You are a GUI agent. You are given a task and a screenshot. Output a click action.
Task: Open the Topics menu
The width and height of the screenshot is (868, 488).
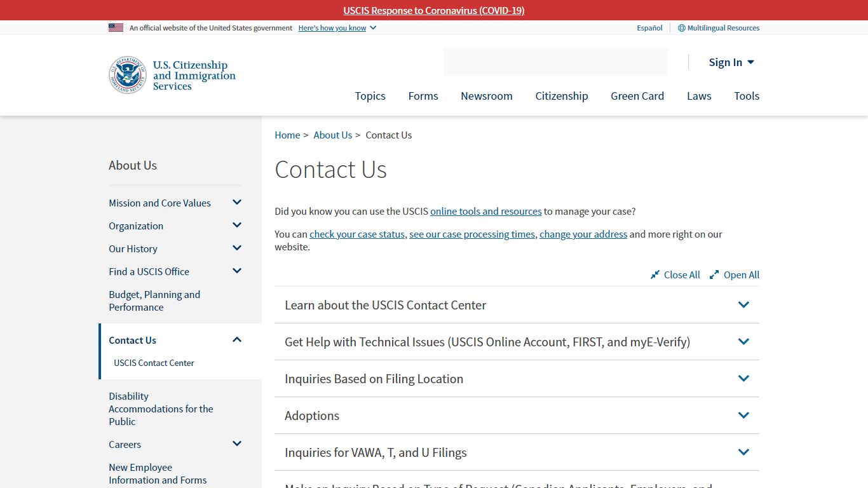click(x=370, y=96)
